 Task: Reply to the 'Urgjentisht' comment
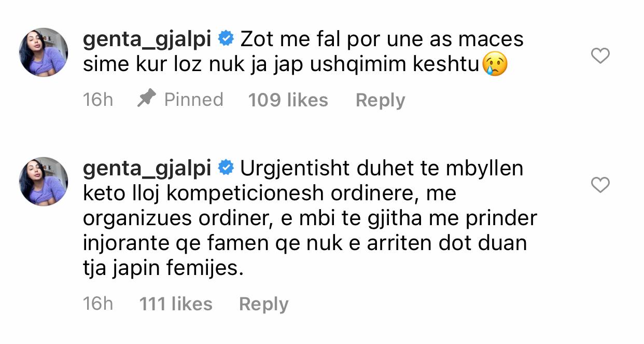263,305
